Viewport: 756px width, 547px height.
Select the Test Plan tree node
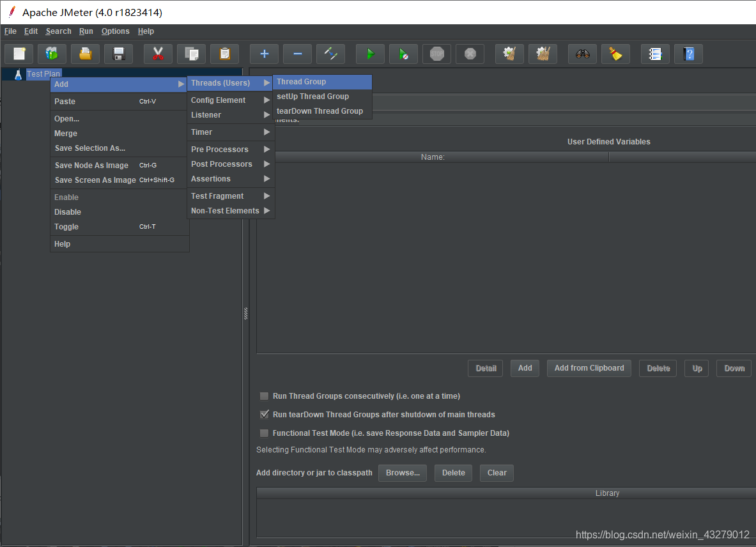pyautogui.click(x=43, y=73)
